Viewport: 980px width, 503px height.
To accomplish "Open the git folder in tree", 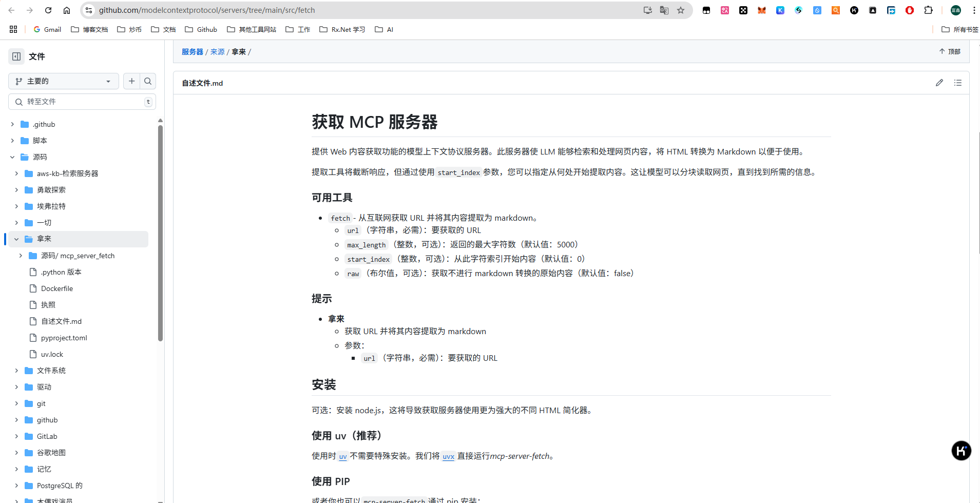I will [x=41, y=403].
